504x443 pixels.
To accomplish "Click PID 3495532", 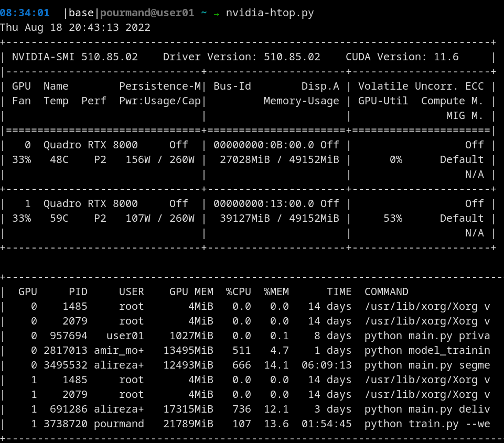I will 66,365.
